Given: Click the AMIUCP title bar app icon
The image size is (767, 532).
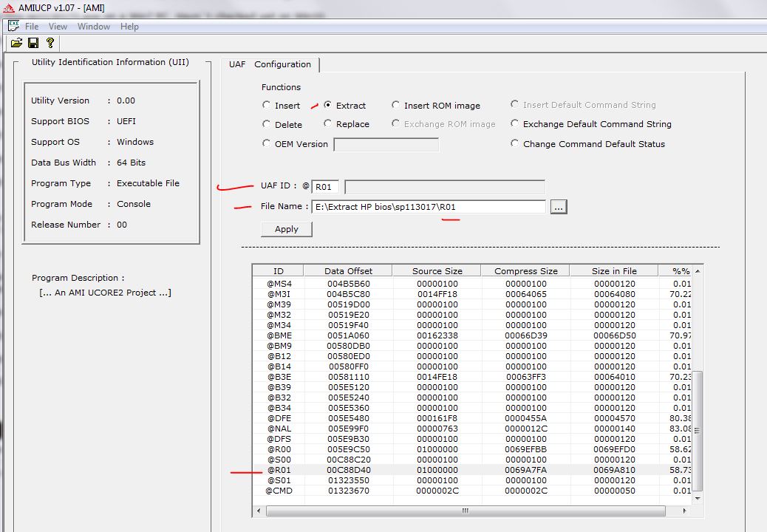Looking at the screenshot, I should [7, 7].
